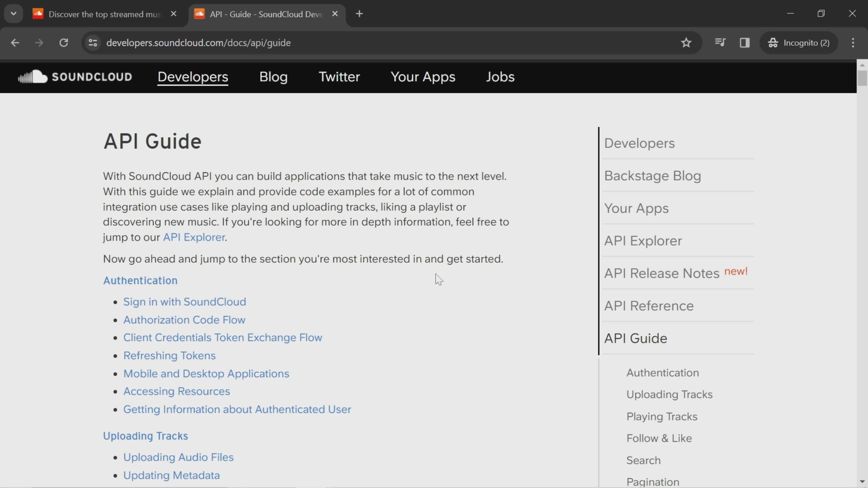Open a new browser tab
The image size is (868, 488).
[x=359, y=14]
